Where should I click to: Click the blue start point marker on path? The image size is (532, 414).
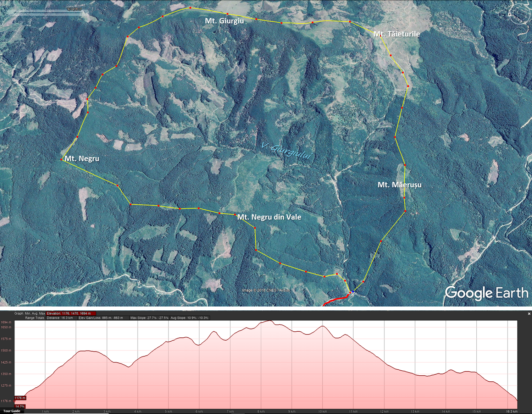tap(353, 292)
